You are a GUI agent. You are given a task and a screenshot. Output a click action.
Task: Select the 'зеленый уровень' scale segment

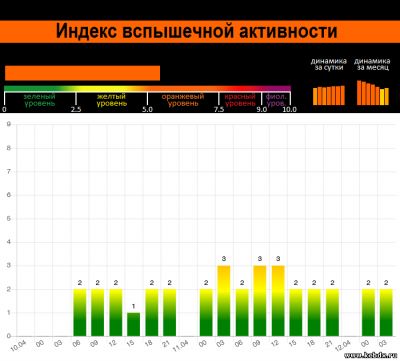coord(40,100)
